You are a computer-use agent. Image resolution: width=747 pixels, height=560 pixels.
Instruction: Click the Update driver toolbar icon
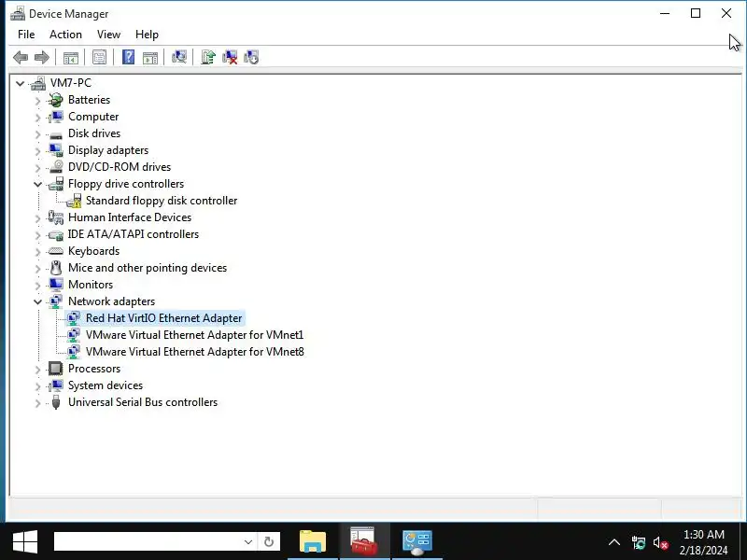[x=208, y=58]
